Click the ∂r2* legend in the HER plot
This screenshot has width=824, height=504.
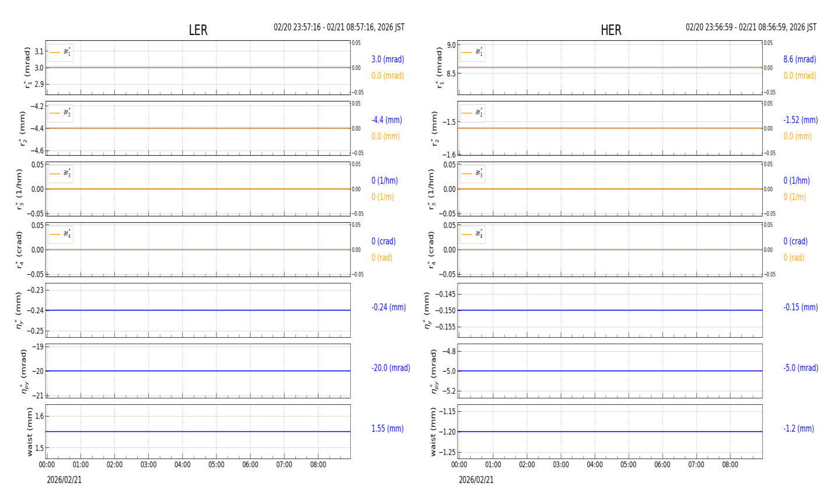click(473, 113)
